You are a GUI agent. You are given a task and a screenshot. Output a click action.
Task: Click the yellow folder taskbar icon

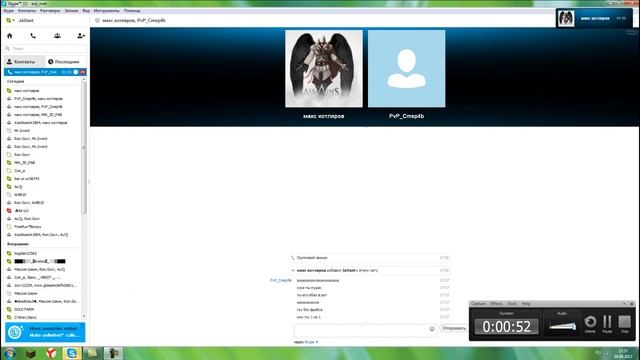(x=93, y=353)
